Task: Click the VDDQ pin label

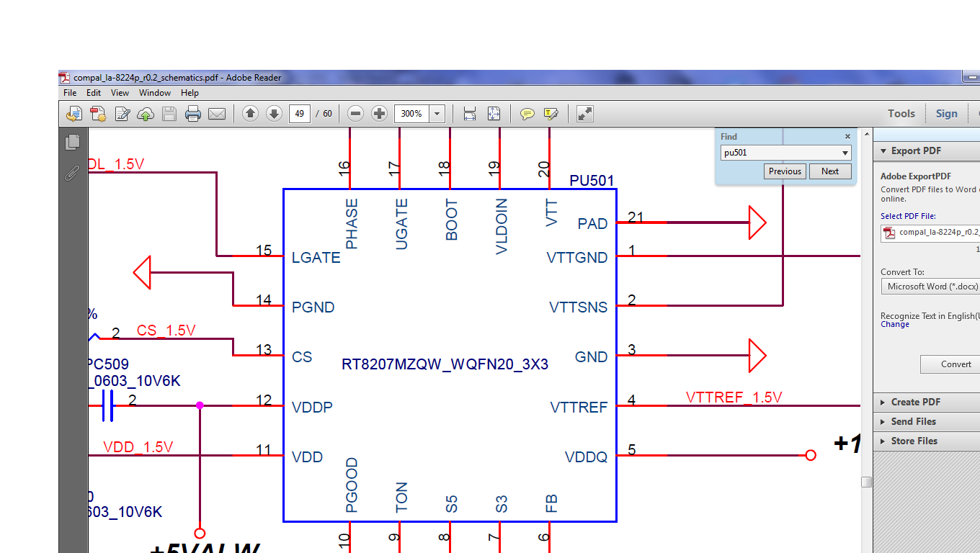Action: pos(586,457)
